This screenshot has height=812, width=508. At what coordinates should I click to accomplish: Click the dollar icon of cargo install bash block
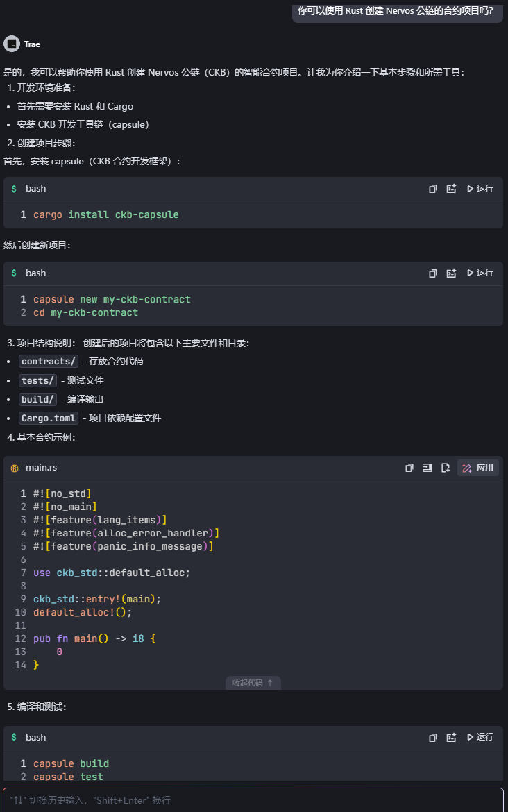click(14, 189)
